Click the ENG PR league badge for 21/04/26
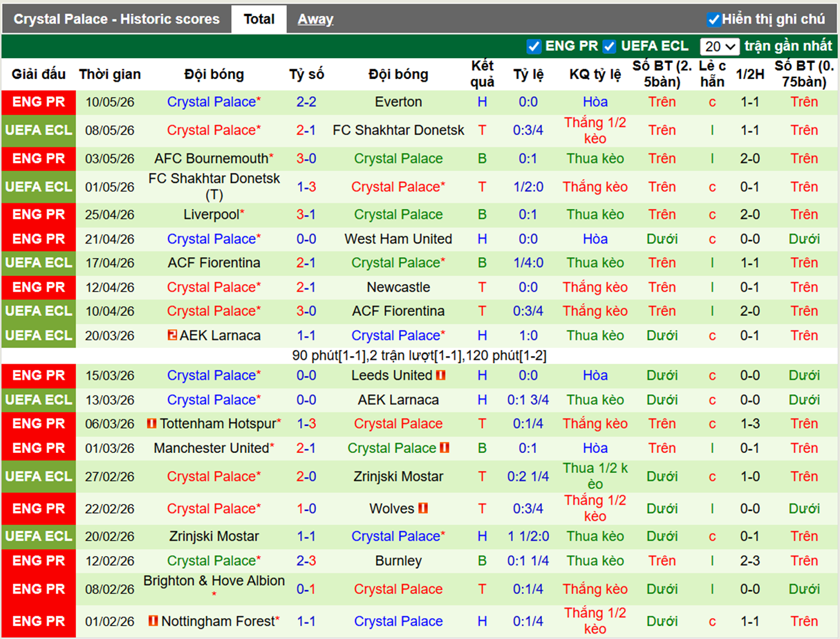 point(38,239)
